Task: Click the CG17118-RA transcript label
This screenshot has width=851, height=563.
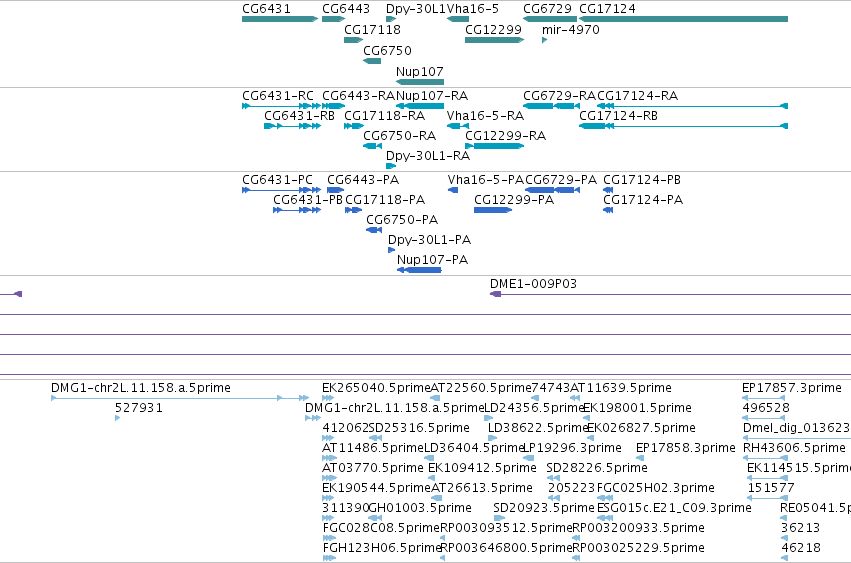Action: [x=384, y=116]
